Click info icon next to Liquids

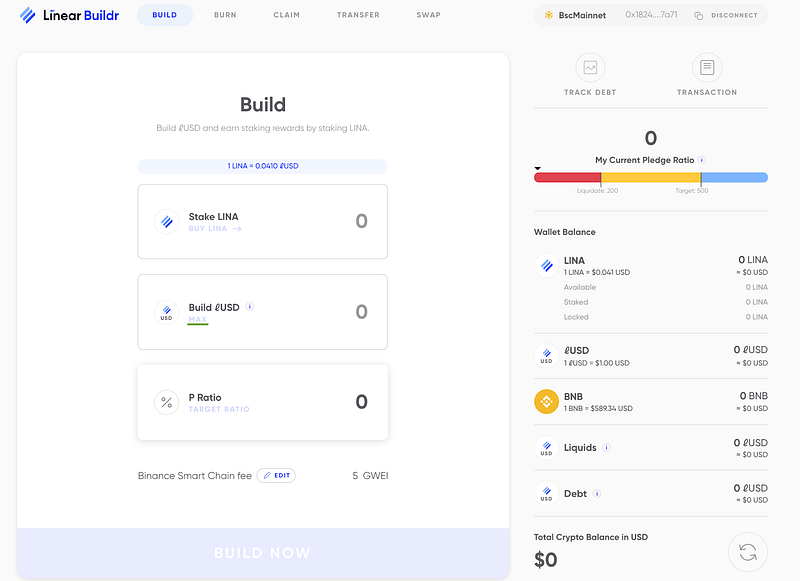coord(606,447)
